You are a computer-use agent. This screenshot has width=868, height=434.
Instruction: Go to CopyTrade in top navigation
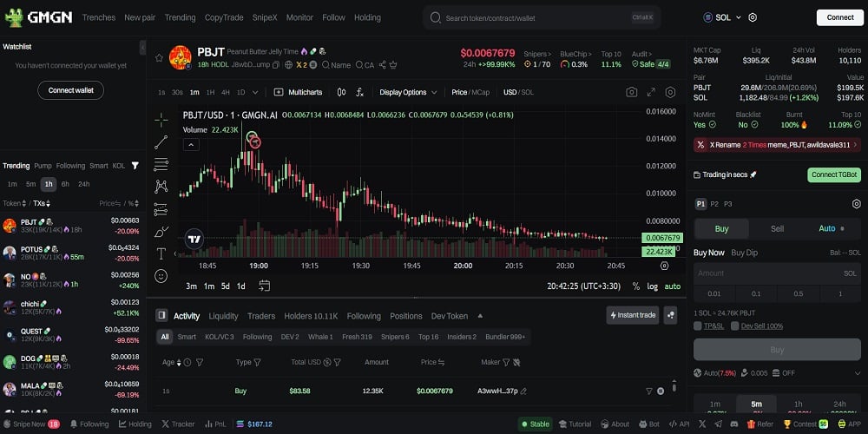click(224, 17)
